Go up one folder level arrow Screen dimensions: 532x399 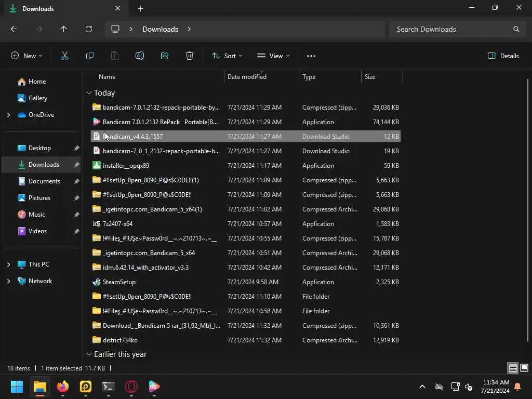pos(63,29)
